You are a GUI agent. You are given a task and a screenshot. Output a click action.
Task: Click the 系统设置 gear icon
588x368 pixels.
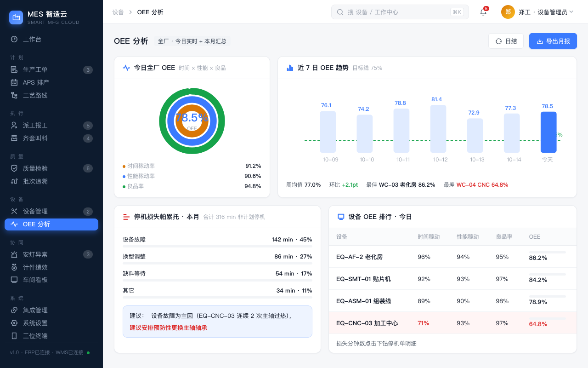click(x=14, y=323)
